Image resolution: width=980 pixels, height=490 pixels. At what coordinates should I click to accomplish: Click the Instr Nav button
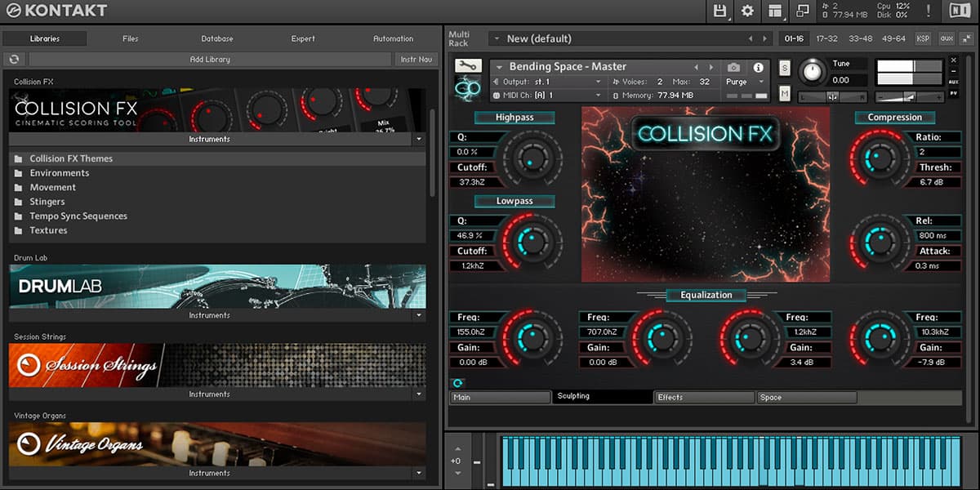pyautogui.click(x=416, y=59)
